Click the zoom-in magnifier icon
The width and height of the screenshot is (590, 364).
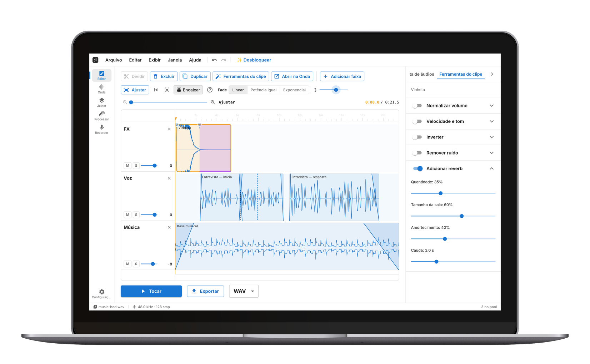pyautogui.click(x=213, y=102)
